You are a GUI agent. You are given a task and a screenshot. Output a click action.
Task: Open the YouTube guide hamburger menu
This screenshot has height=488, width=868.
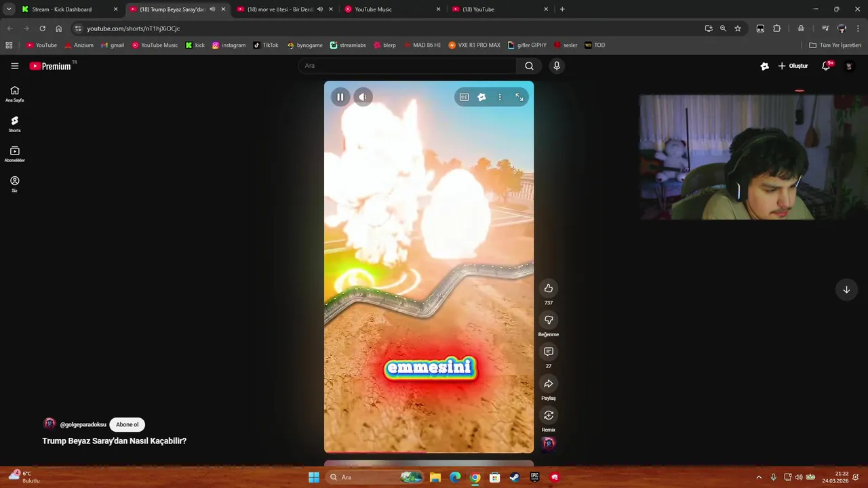click(14, 66)
